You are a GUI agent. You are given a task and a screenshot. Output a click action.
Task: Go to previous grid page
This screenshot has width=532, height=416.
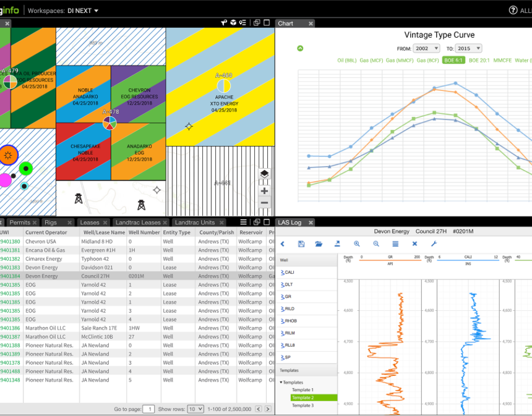click(x=258, y=409)
